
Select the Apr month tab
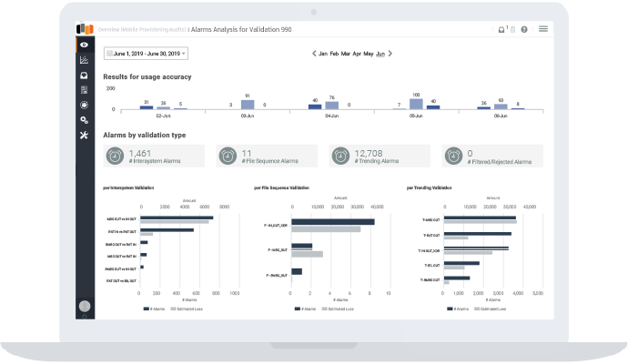pyautogui.click(x=357, y=54)
